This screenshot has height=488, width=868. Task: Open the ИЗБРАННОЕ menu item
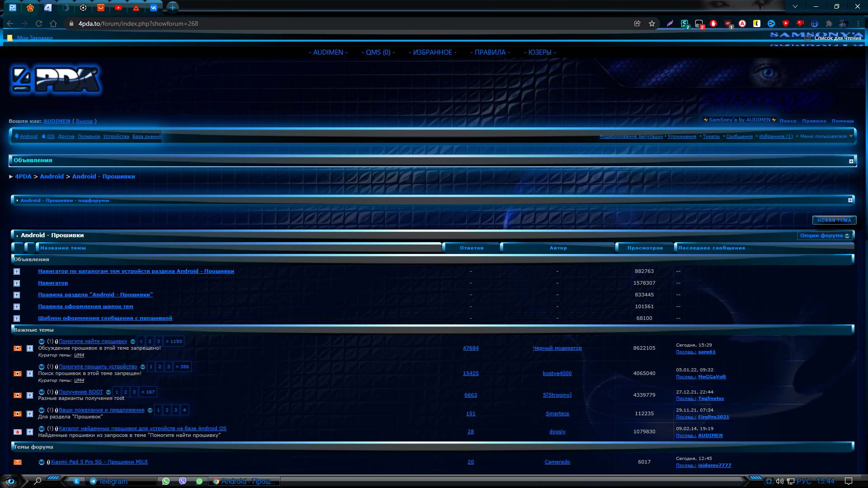tap(433, 52)
